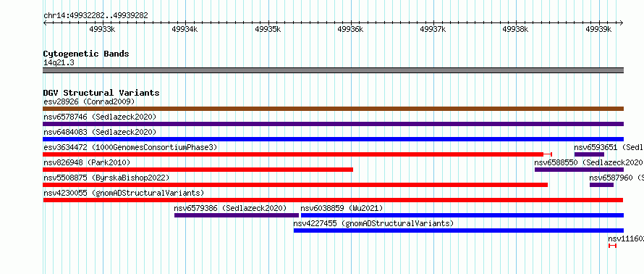Image resolution: width=644 pixels, height=274 pixels.
Task: Click the red nsv4230055 variant bar
Action: point(333,200)
